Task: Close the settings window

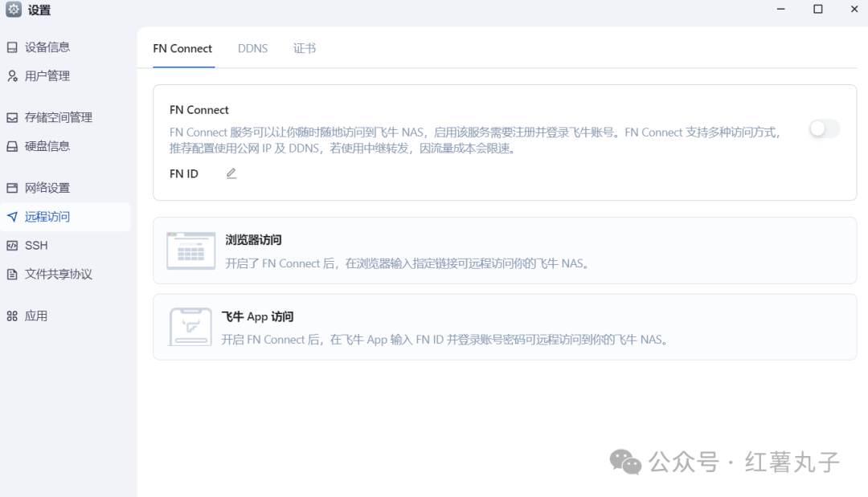Action: coord(854,10)
